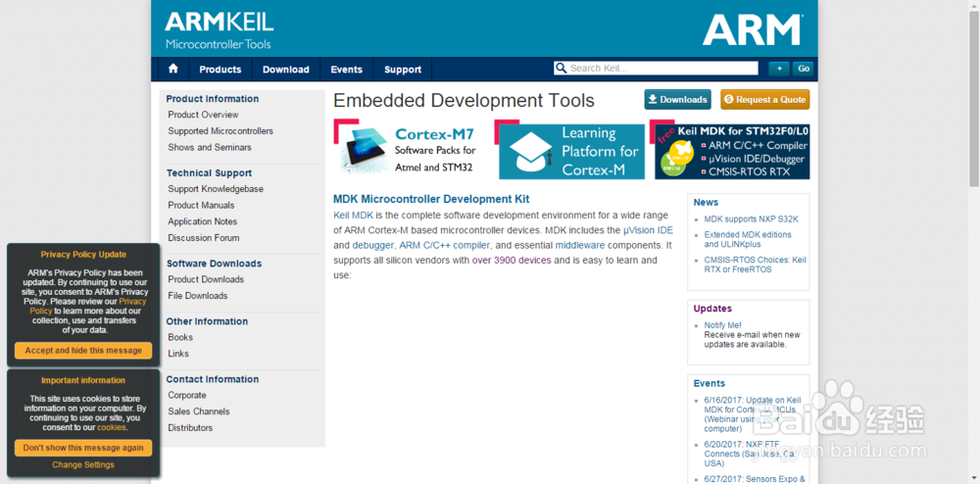Click the News box heading
This screenshot has width=980, height=484.
pos(706,203)
